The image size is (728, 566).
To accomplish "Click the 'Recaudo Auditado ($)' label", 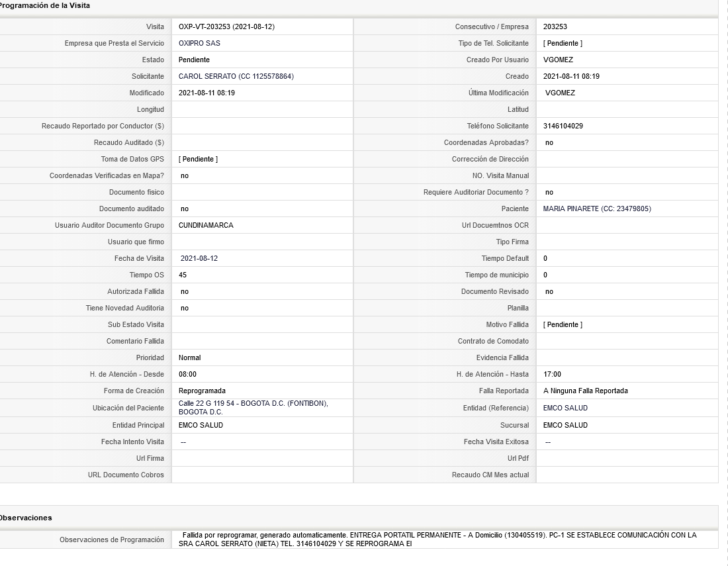I will (128, 142).
